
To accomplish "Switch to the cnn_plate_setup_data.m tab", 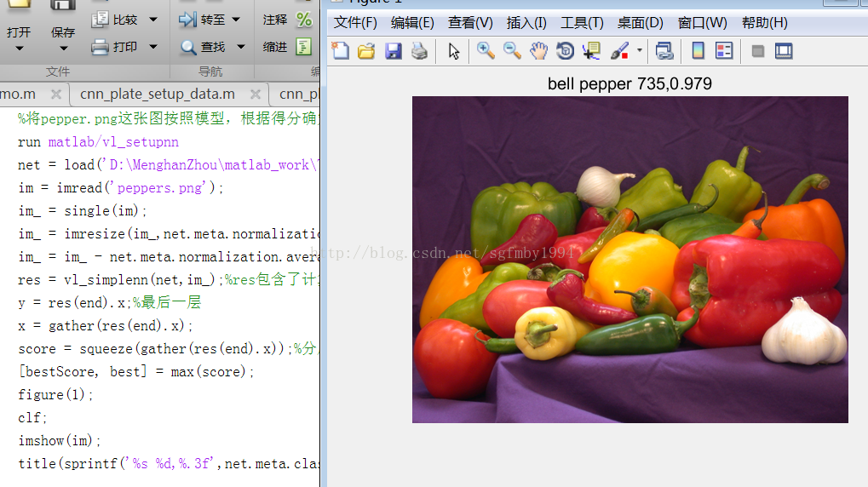I will (x=158, y=94).
